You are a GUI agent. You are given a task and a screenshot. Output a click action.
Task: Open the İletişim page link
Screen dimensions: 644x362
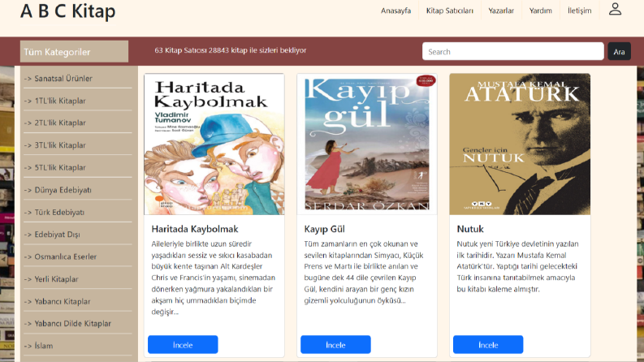(x=580, y=11)
